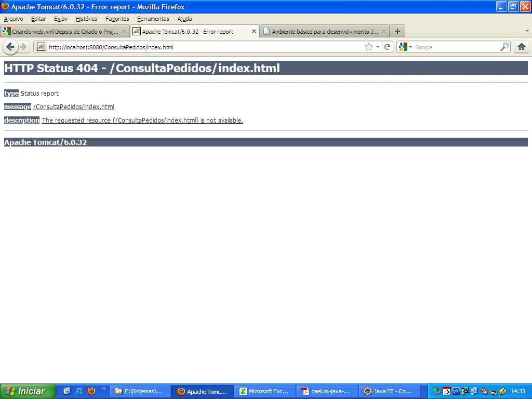Switch to Microsoft Excel on the taskbar

click(264, 391)
